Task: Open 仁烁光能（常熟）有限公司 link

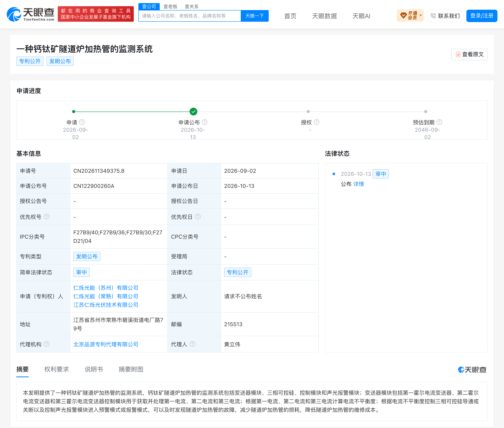Action: coord(106,296)
